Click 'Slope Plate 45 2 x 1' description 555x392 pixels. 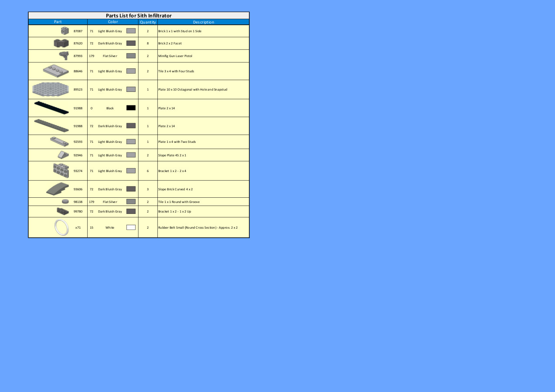172,155
